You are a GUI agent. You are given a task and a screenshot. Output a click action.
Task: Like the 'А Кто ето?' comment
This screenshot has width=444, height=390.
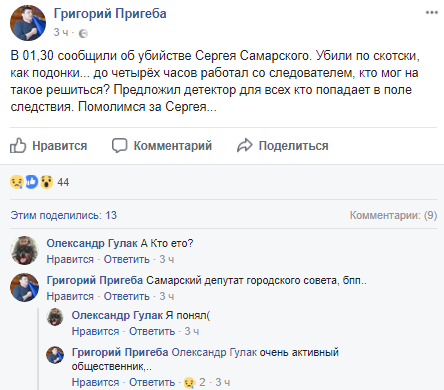70,259
